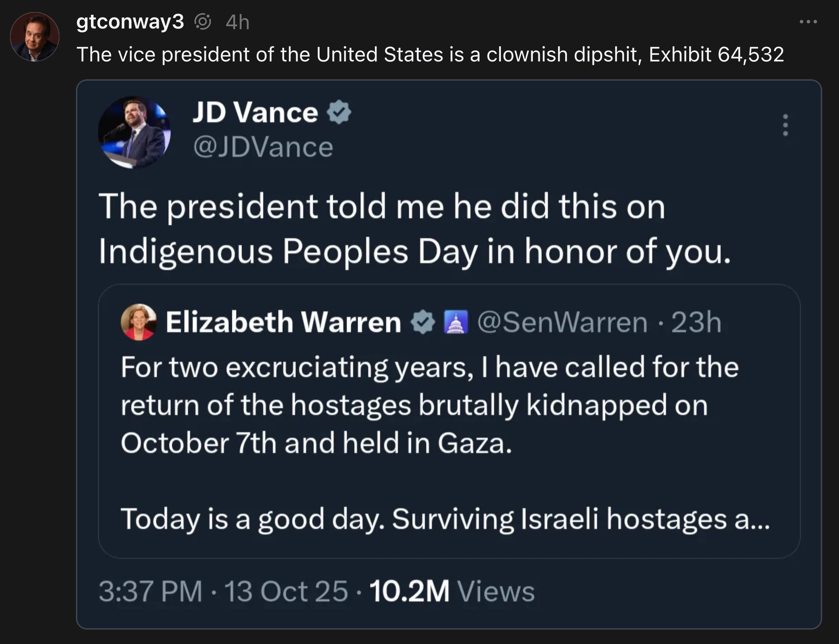Open Elizabeth Warren's profile avatar

tap(138, 321)
